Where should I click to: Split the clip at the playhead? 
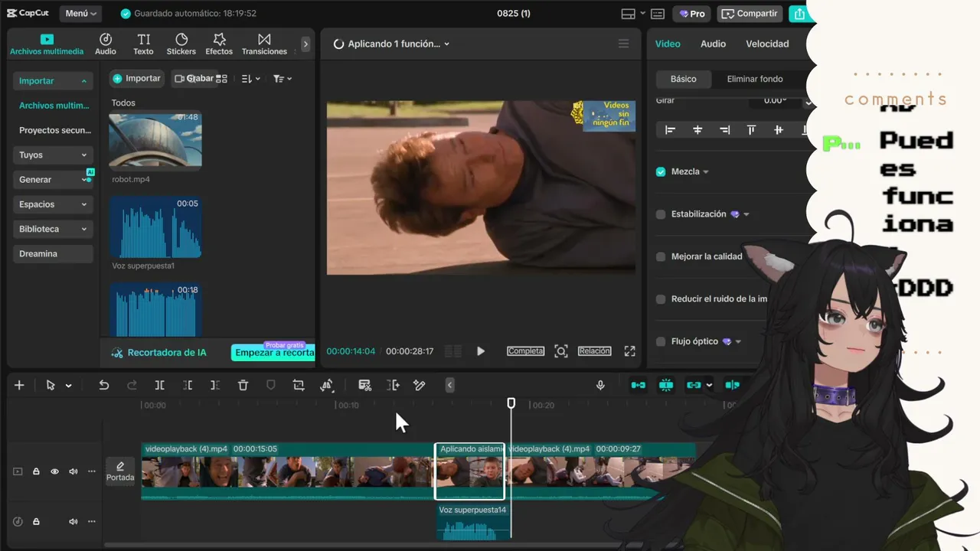(x=159, y=385)
